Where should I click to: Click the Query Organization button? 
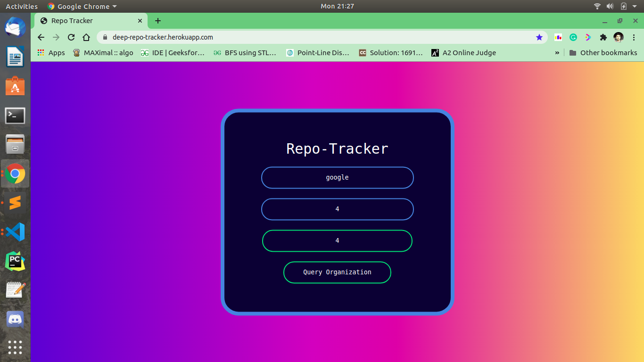pyautogui.click(x=337, y=272)
